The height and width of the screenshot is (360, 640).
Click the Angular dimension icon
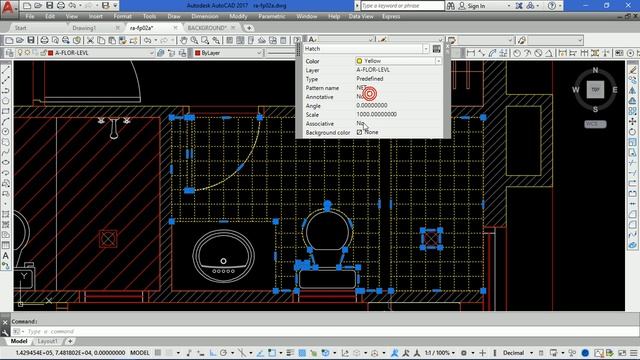(549, 53)
